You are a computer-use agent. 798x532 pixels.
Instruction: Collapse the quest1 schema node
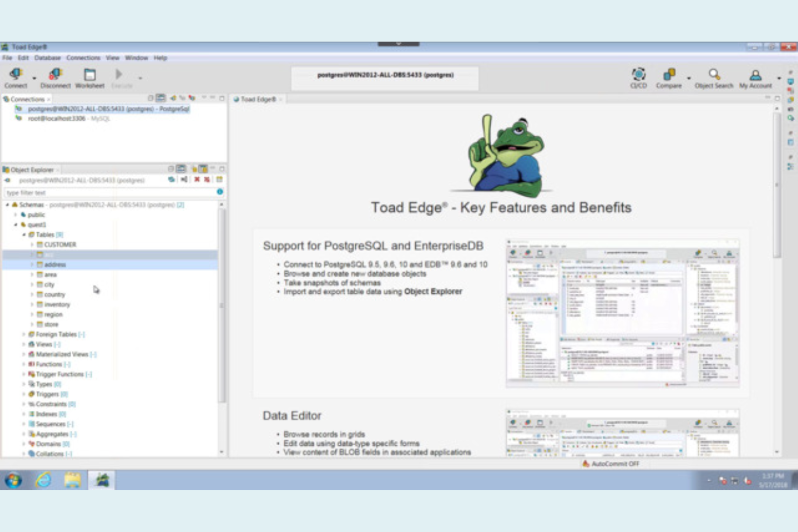[16, 224]
